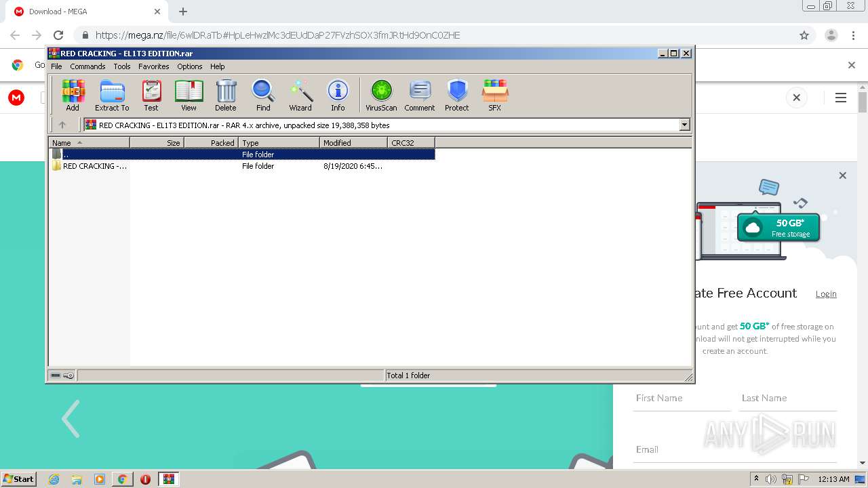Sort by the Modified column header

coord(353,142)
